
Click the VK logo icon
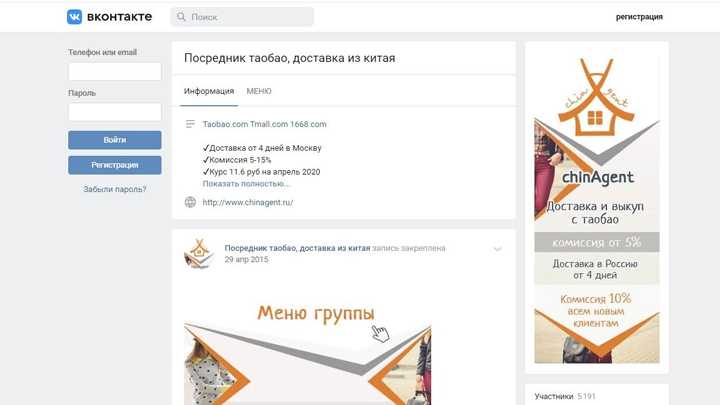click(74, 17)
